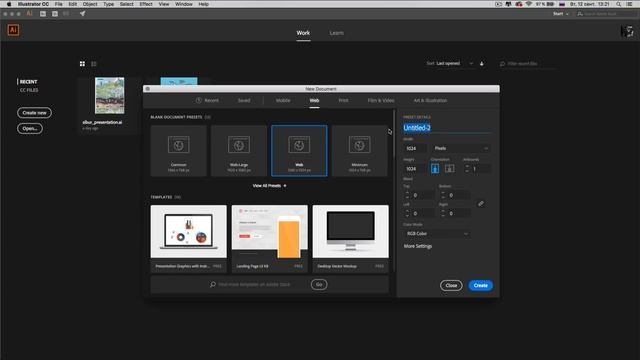The height and width of the screenshot is (360, 640).
Task: Select the Web-Large blank document preset
Action: pyautogui.click(x=239, y=151)
